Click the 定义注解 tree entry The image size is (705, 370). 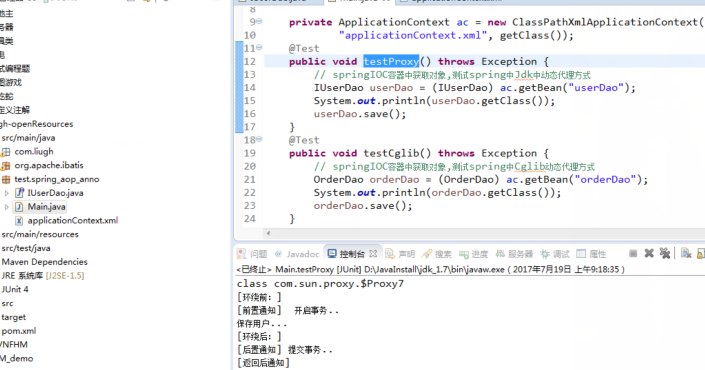[14, 110]
